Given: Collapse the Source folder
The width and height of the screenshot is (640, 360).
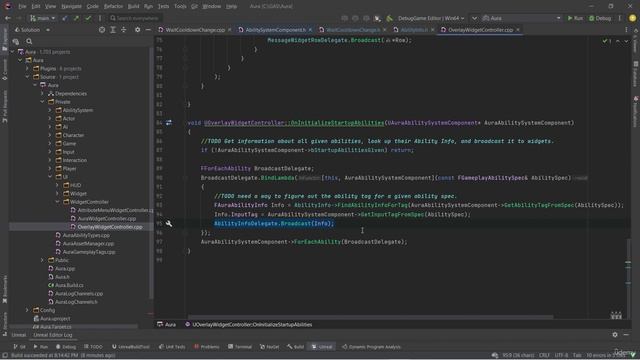Looking at the screenshot, I should (27, 77).
